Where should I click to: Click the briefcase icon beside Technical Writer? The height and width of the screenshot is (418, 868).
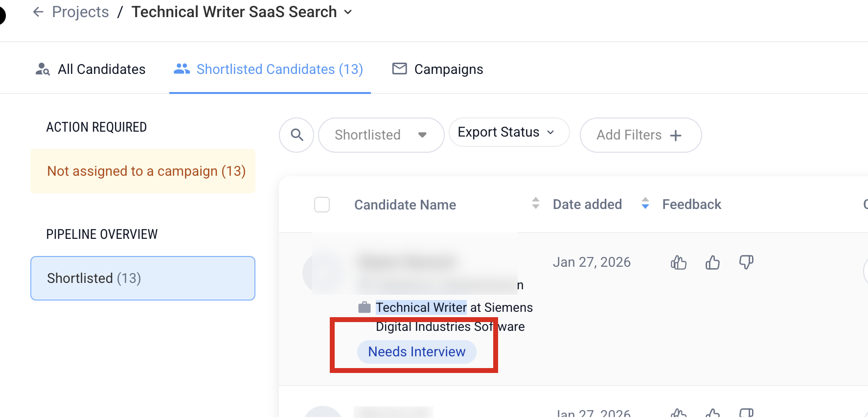click(365, 307)
